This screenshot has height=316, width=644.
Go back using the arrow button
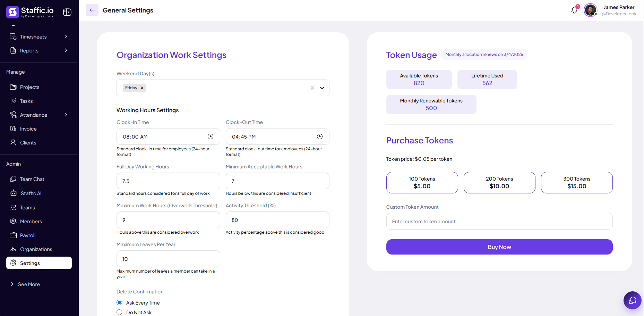click(92, 10)
